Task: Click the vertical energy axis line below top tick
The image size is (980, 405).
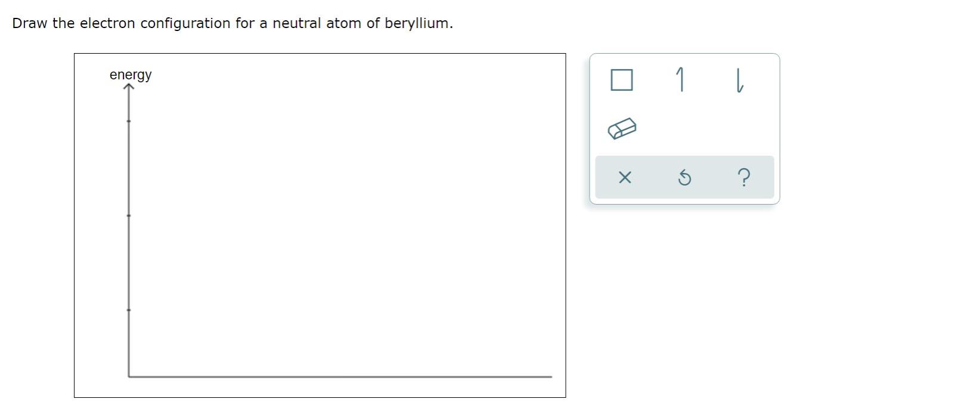Action: click(x=129, y=168)
